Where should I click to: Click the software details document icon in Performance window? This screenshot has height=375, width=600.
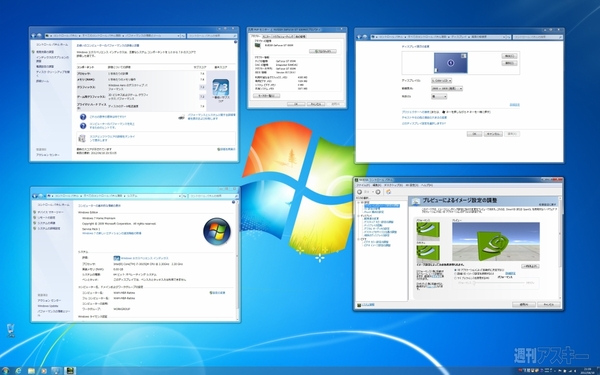click(x=82, y=138)
